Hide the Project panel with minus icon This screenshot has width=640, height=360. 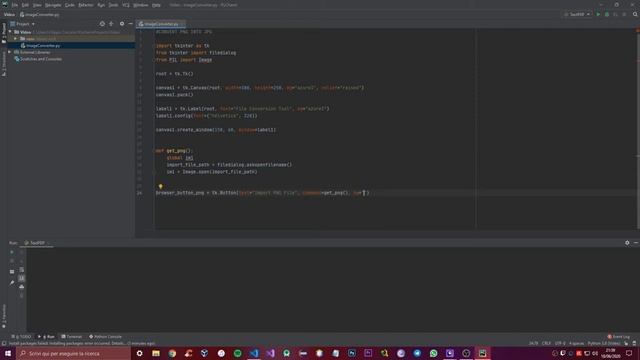tap(131, 24)
